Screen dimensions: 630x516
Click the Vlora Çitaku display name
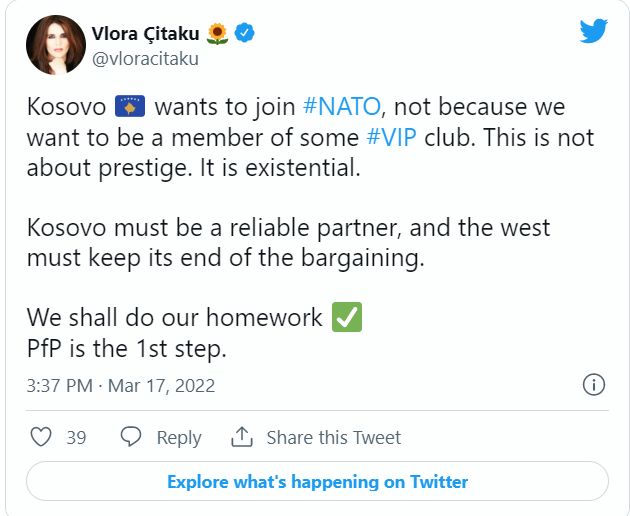click(145, 33)
